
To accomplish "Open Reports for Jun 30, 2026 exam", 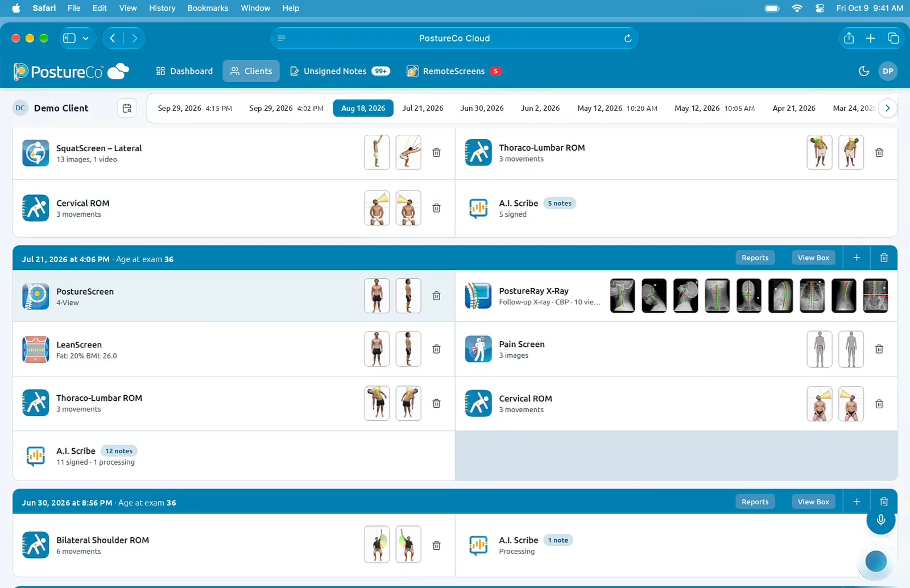I will [755, 502].
